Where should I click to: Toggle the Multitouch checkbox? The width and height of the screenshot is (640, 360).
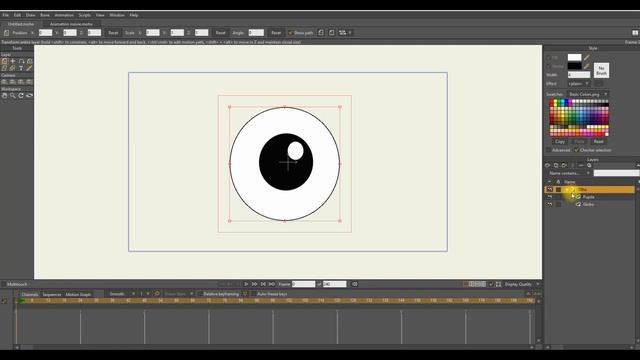tap(4, 284)
